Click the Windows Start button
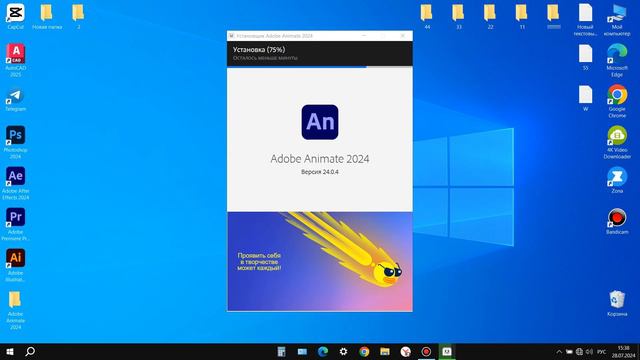 click(10, 351)
